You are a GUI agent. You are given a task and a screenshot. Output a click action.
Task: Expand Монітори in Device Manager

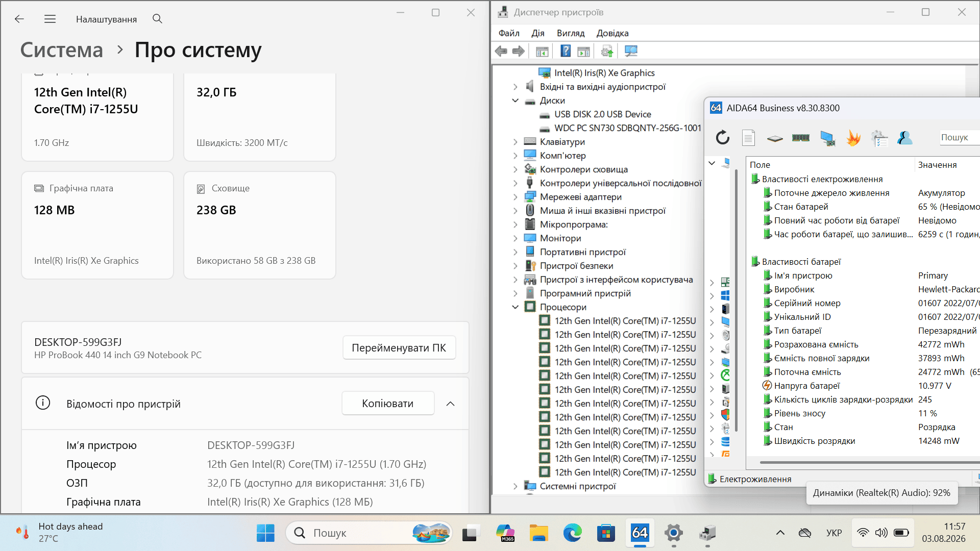click(515, 238)
